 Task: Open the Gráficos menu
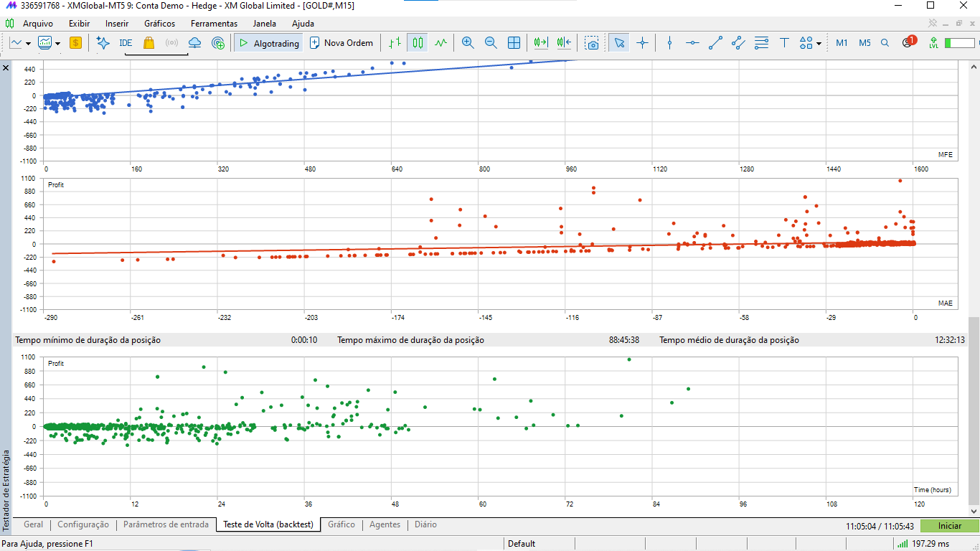(159, 24)
